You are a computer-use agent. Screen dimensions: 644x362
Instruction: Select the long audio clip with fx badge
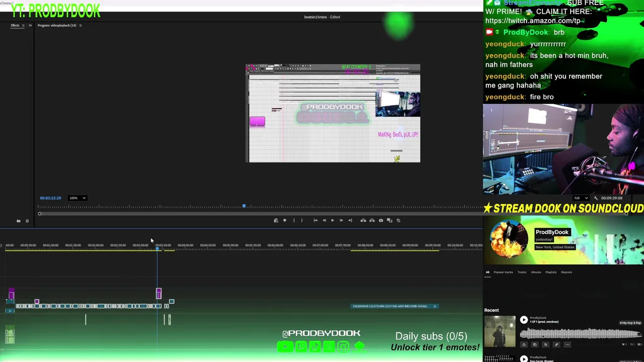point(394,306)
